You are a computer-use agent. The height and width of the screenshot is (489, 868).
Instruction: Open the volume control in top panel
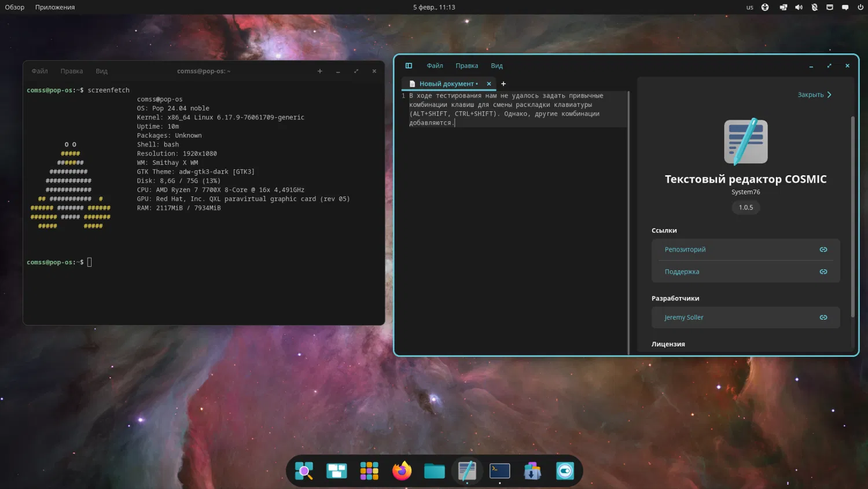click(x=799, y=8)
